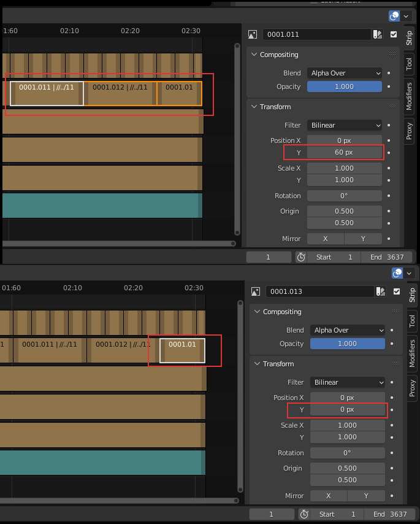Open color tag icon next to 0001.011 name
The height and width of the screenshot is (524, 420).
click(x=377, y=34)
